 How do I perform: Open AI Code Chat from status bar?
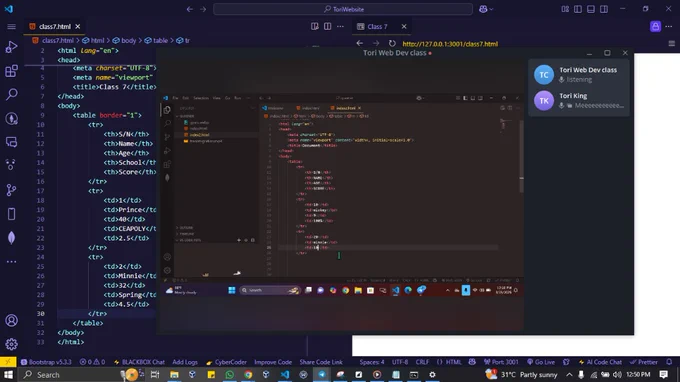[600, 362]
